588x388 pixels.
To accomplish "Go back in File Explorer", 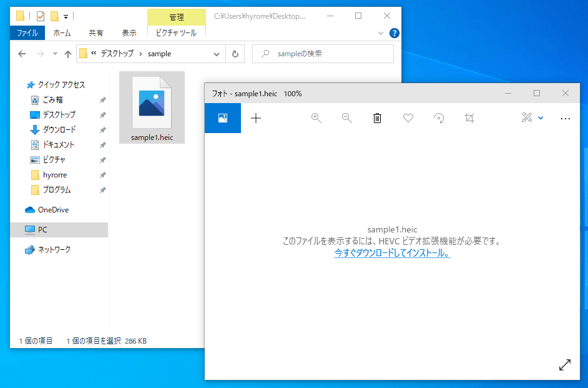I will pos(22,54).
